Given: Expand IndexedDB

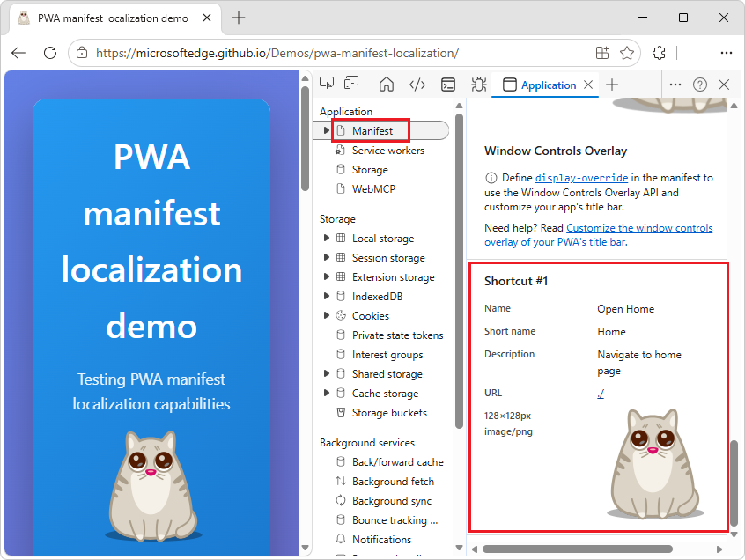Looking at the screenshot, I should pyautogui.click(x=326, y=297).
